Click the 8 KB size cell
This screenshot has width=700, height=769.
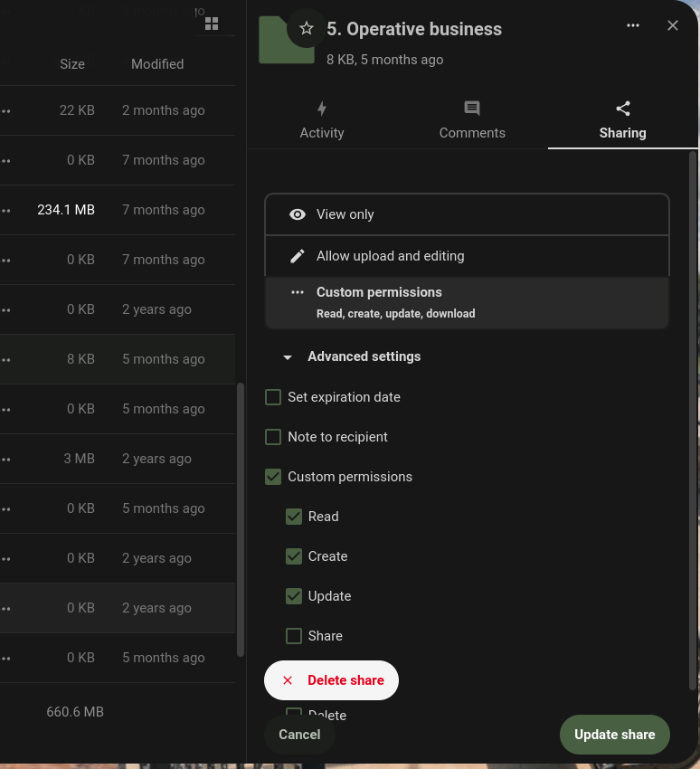pos(80,359)
